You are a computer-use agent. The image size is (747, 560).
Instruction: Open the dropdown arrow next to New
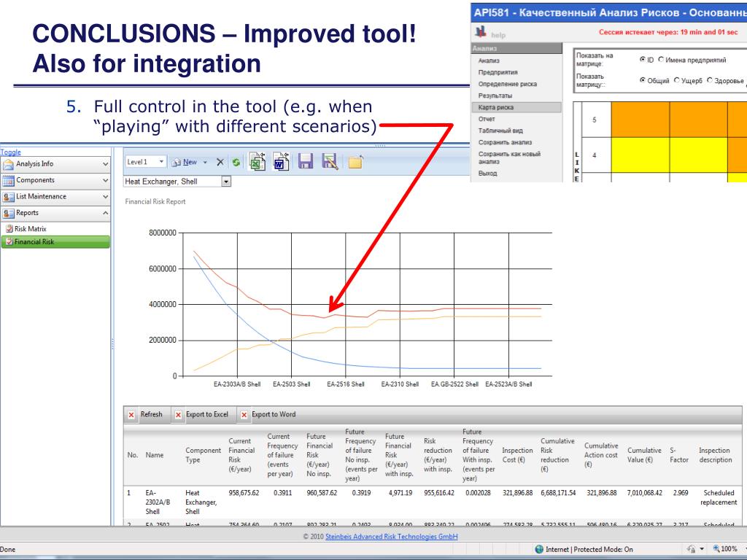point(205,163)
